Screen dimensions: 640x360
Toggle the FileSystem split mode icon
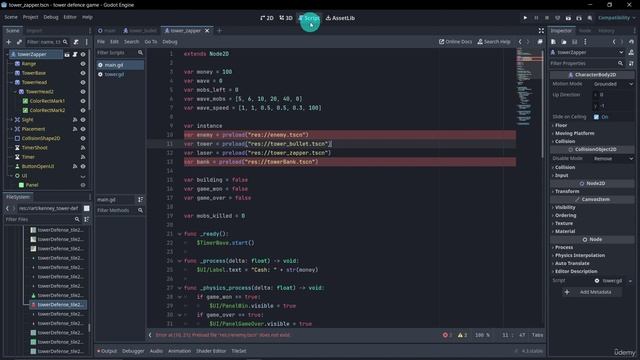click(87, 208)
